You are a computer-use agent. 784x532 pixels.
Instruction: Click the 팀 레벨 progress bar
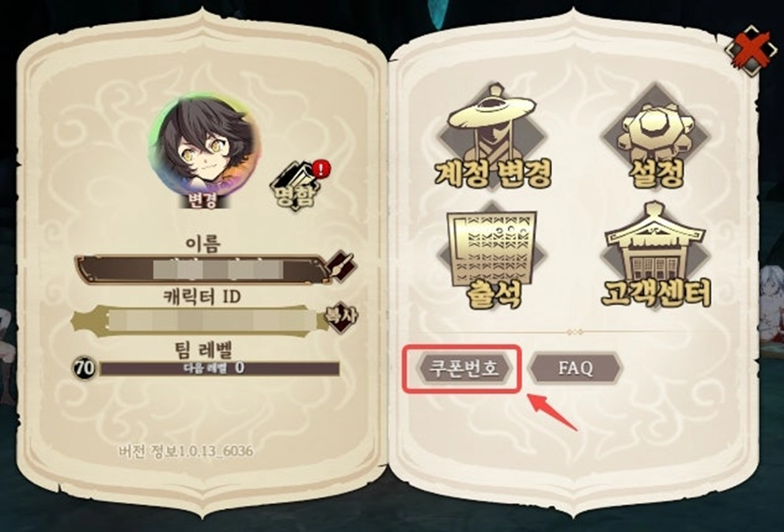point(219,368)
